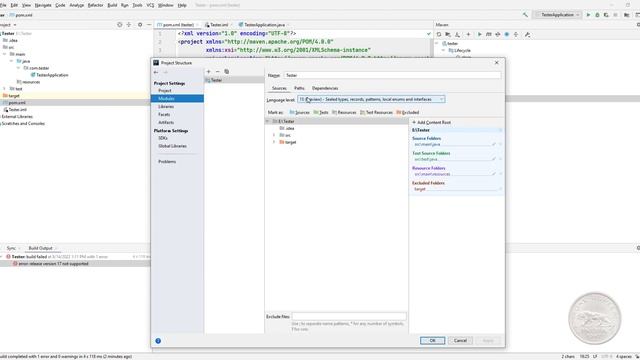Click the Maven add project plus icon
640x360 pixels.
(468, 35)
